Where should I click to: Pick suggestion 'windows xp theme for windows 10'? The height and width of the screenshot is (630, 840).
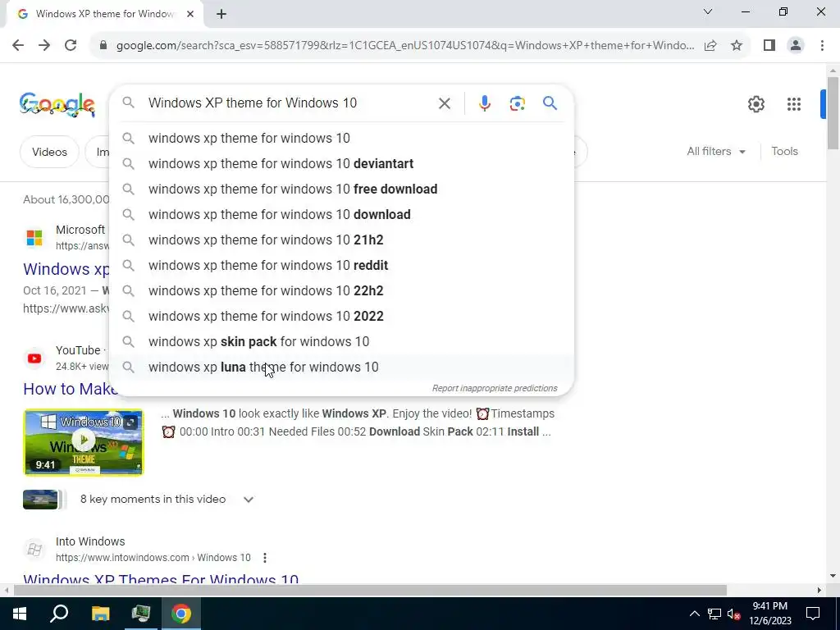tap(341, 138)
